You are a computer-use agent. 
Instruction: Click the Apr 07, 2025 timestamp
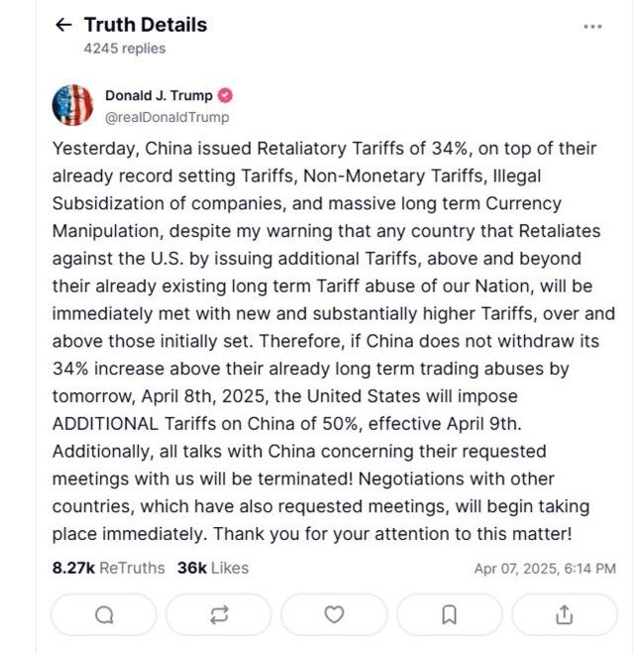pyautogui.click(x=545, y=569)
